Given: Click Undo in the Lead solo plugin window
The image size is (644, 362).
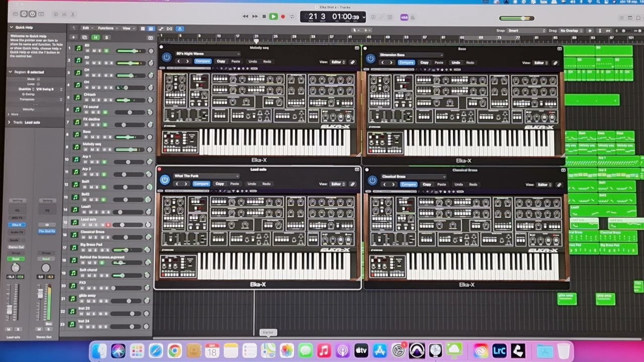Looking at the screenshot, I should coord(252,184).
